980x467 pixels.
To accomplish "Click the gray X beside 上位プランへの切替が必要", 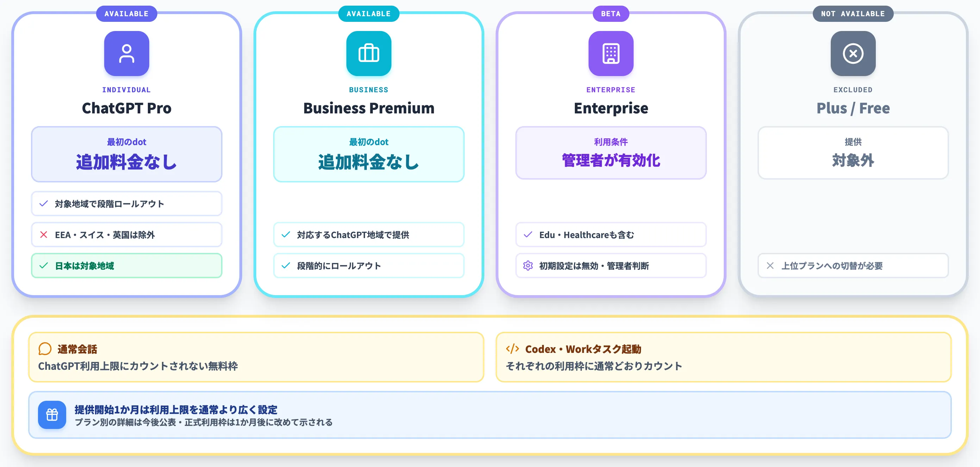I will pos(770,266).
